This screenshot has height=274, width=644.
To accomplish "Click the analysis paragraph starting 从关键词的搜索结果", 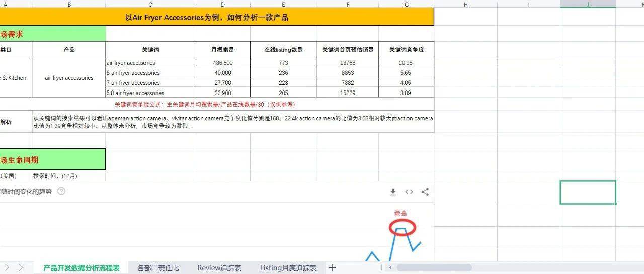I will tap(233, 122).
